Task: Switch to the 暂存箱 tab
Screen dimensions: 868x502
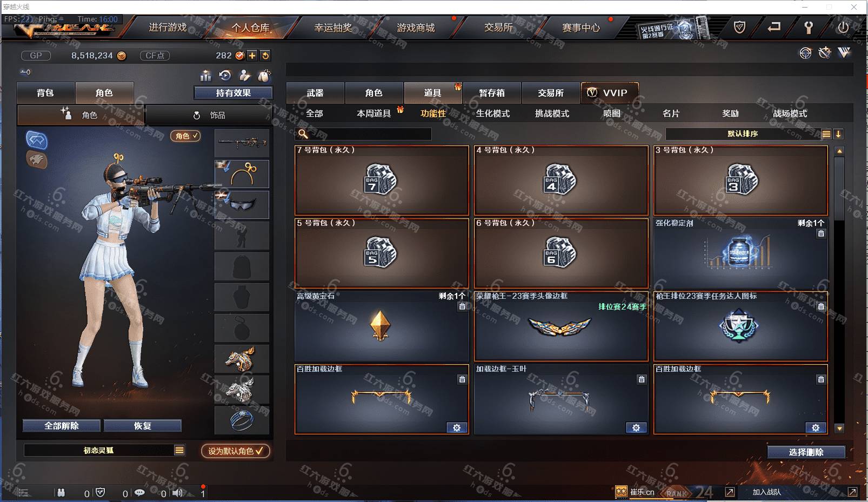Action: pyautogui.click(x=492, y=93)
